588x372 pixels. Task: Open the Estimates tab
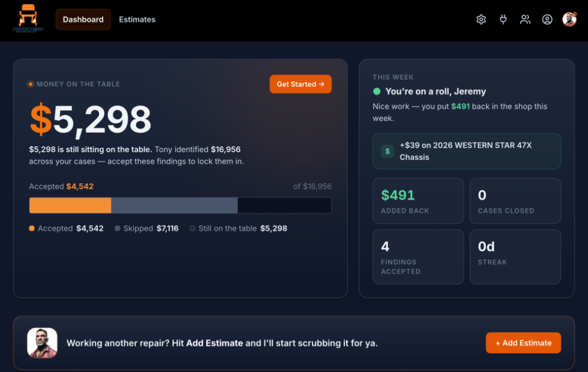tap(137, 19)
